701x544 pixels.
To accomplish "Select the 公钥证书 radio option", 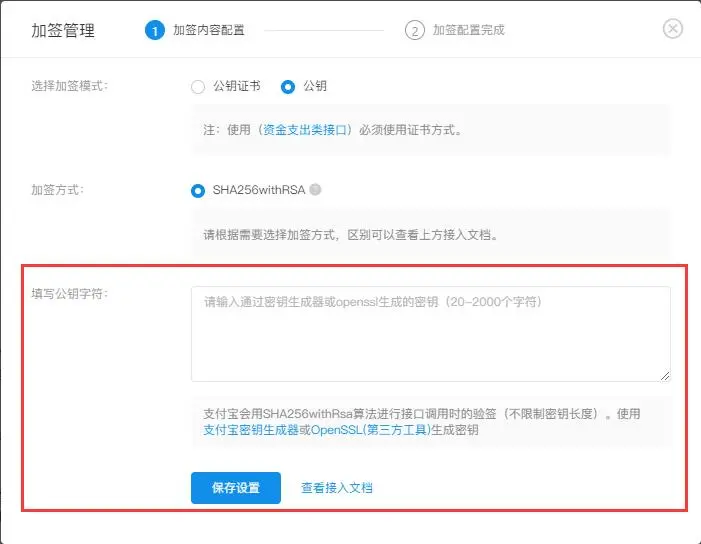I will point(198,86).
